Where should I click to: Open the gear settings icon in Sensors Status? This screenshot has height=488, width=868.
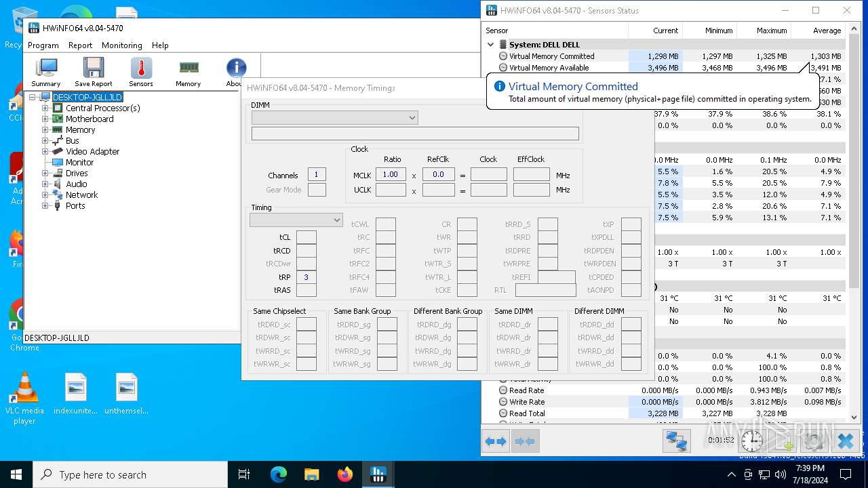tap(814, 441)
